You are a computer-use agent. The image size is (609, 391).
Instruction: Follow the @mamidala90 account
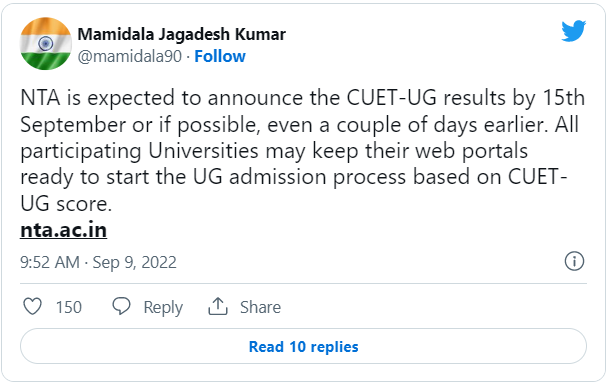[220, 56]
